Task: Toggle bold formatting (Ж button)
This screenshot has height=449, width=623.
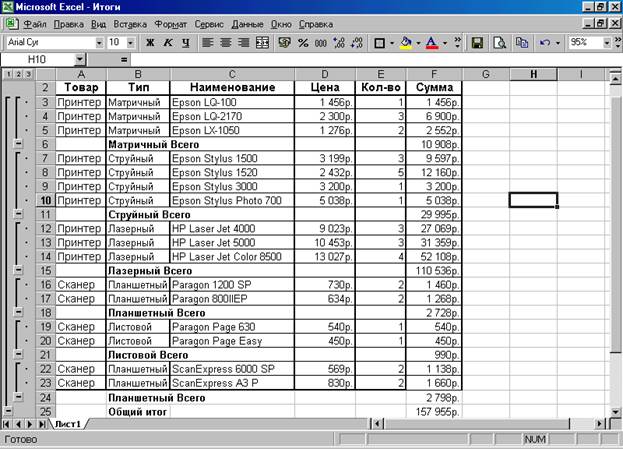Action: pyautogui.click(x=150, y=43)
